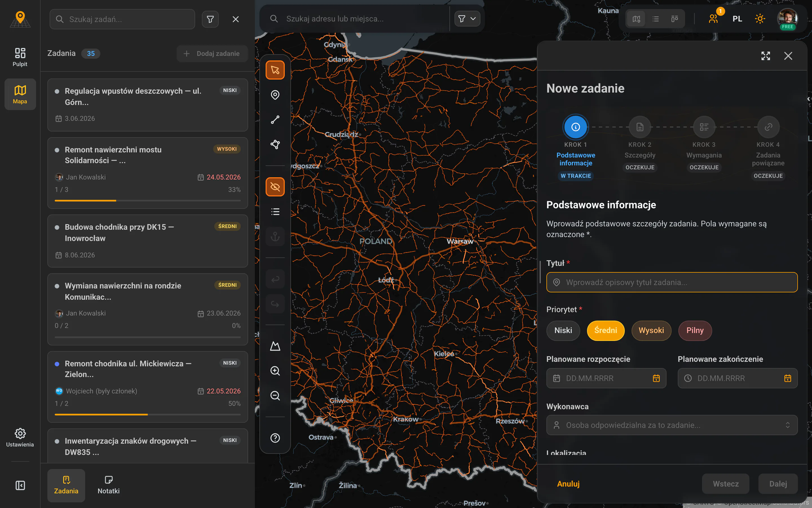Click the Wstecz button
The height and width of the screenshot is (508, 812).
[725, 484]
